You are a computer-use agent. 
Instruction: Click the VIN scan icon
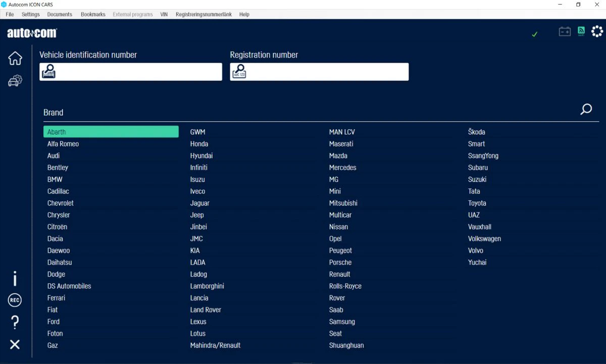[49, 72]
